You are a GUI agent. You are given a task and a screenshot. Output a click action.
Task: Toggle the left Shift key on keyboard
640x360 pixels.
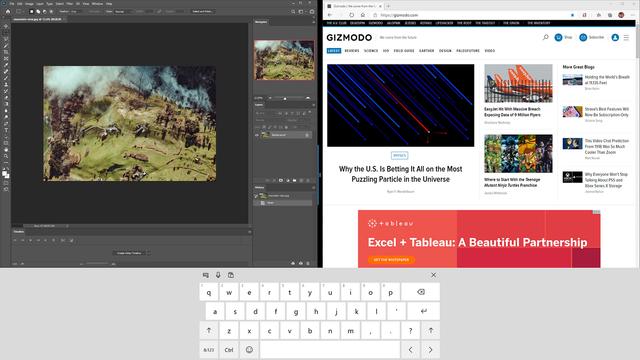[209, 331]
